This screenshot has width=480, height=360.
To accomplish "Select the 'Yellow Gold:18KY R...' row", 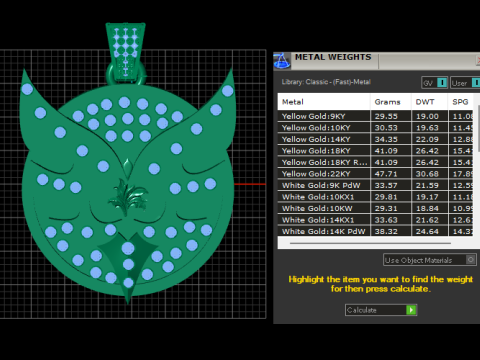I will click(x=375, y=162).
